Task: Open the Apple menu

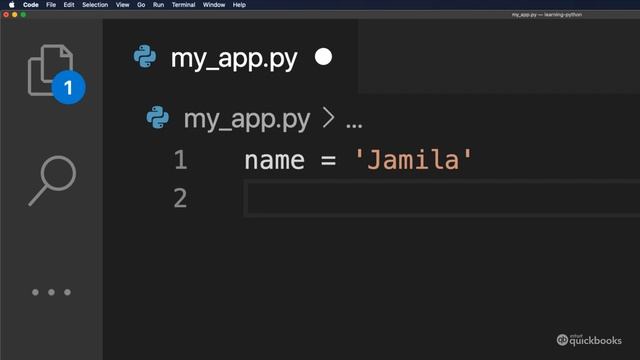Action: (x=11, y=5)
